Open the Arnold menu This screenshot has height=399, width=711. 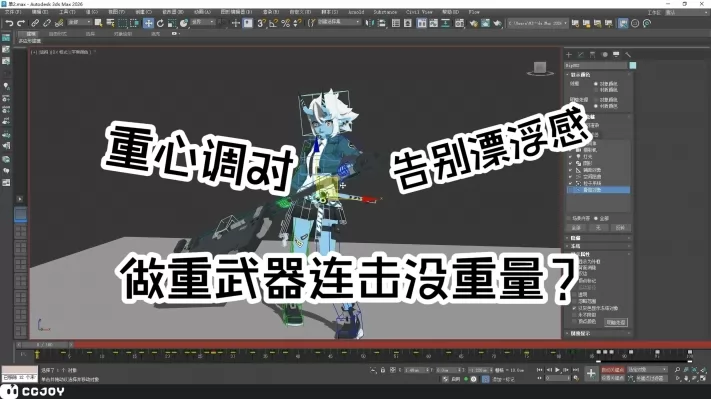[356, 12]
